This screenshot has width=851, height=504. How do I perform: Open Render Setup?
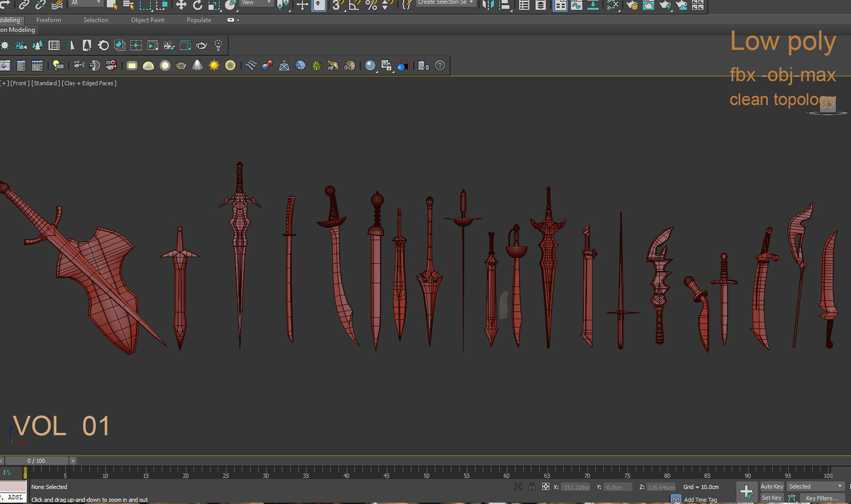[x=632, y=6]
